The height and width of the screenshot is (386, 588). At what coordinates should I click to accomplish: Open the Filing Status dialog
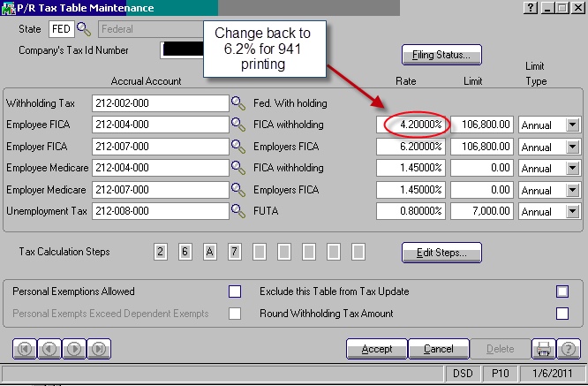click(441, 55)
